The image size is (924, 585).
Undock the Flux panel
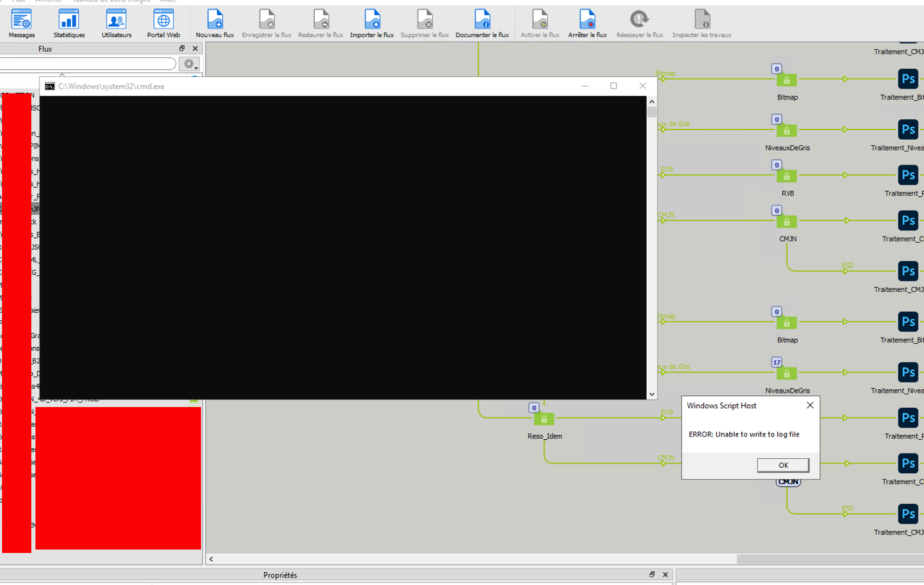click(182, 48)
